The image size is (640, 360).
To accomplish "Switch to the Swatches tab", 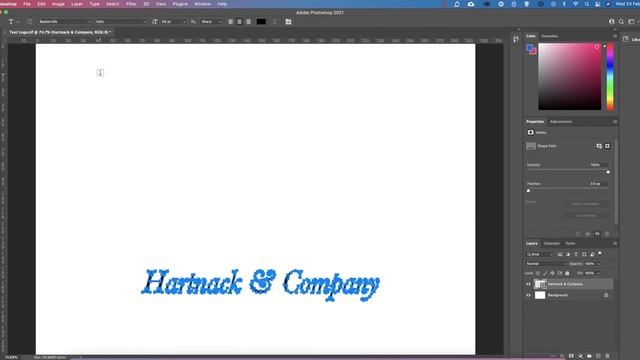I will click(x=549, y=36).
